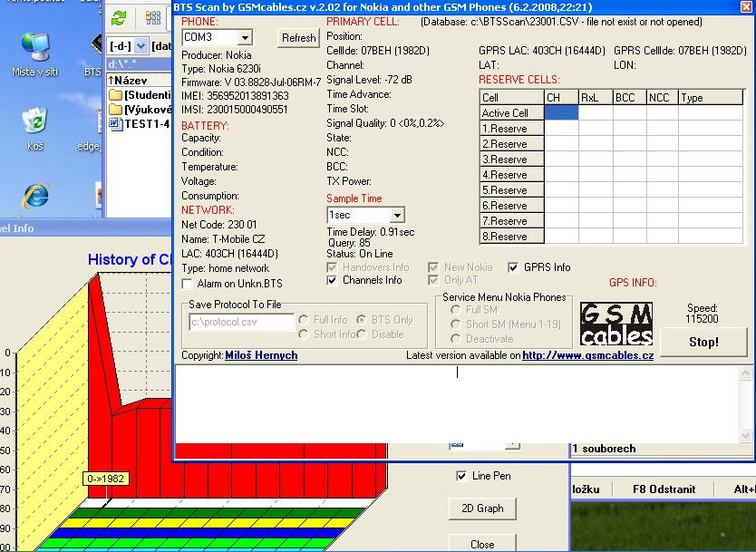Open the Miloš Hernych copyright link

[261, 355]
